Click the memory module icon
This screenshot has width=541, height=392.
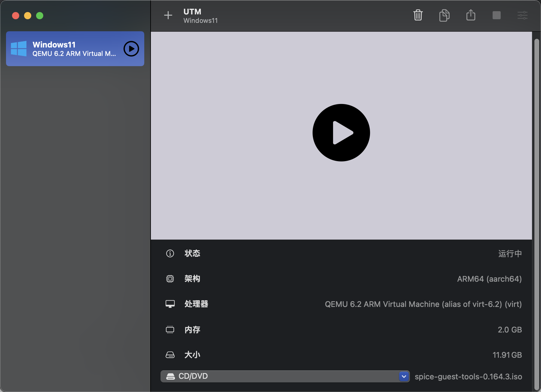[x=170, y=329]
